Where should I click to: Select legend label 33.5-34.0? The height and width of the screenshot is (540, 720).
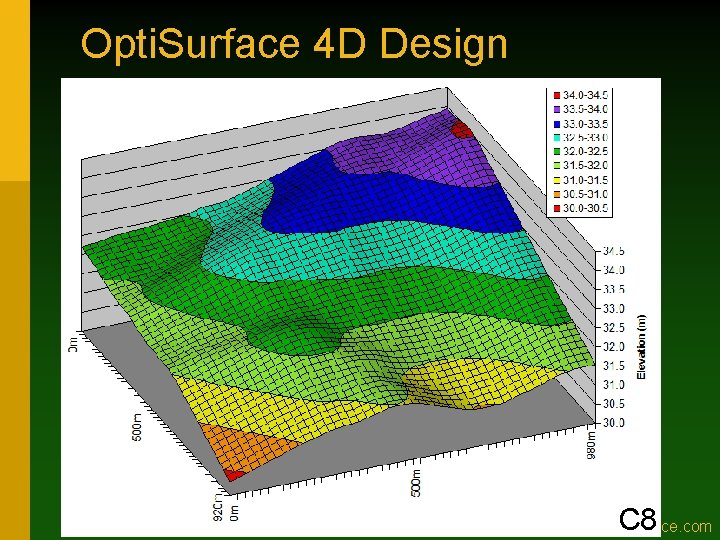tap(585, 109)
